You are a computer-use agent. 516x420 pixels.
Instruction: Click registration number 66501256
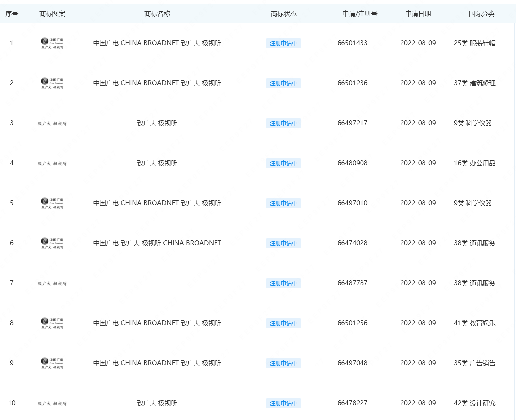click(352, 323)
